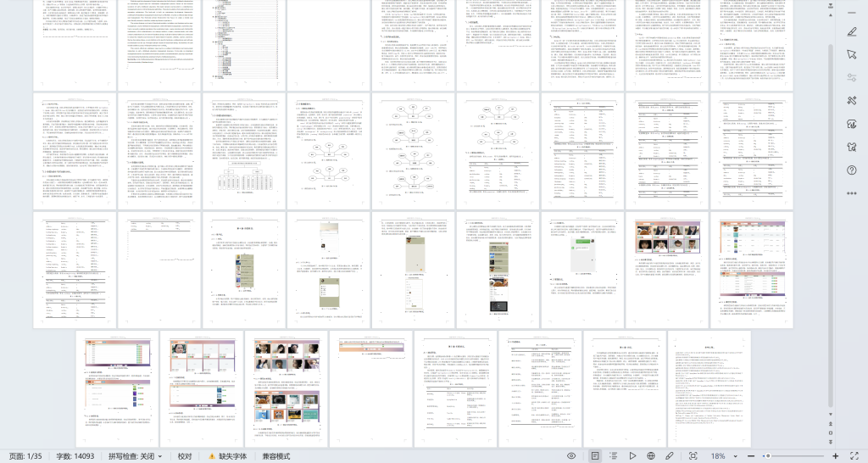868x463 pixels.
Task: Open the handwriting signature icon in sidebar
Action: pos(851,124)
